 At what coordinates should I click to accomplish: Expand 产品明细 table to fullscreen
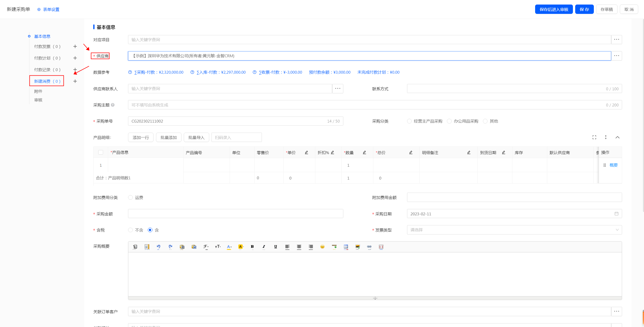(594, 137)
